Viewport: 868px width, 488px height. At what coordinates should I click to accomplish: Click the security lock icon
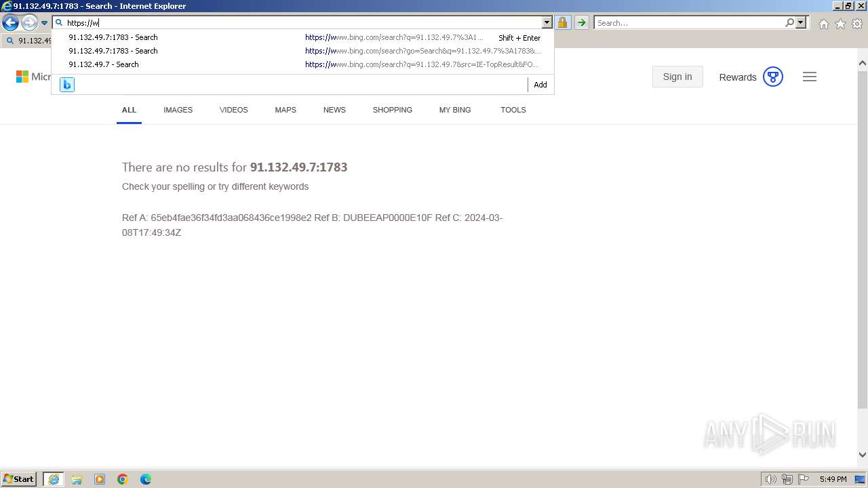click(x=562, y=22)
